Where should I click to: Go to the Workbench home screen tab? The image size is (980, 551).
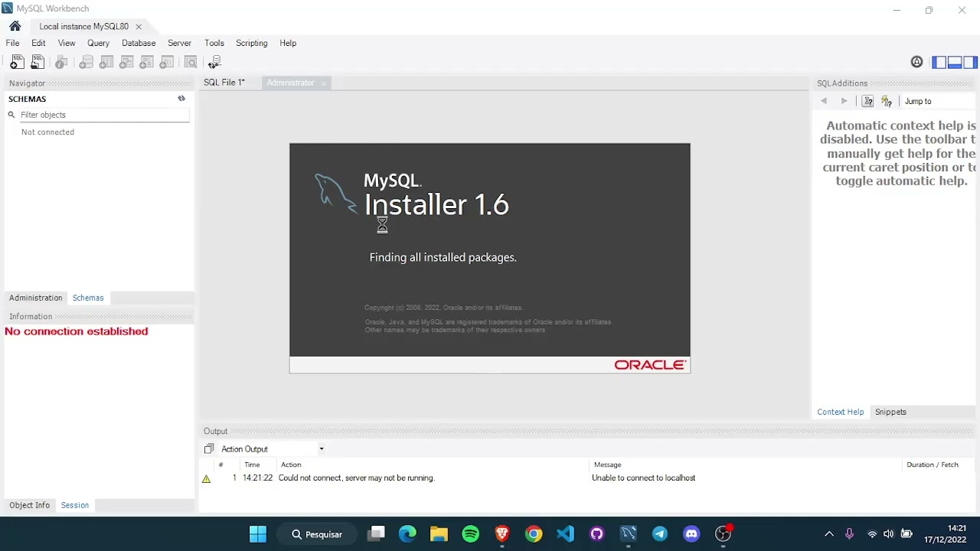point(15,26)
